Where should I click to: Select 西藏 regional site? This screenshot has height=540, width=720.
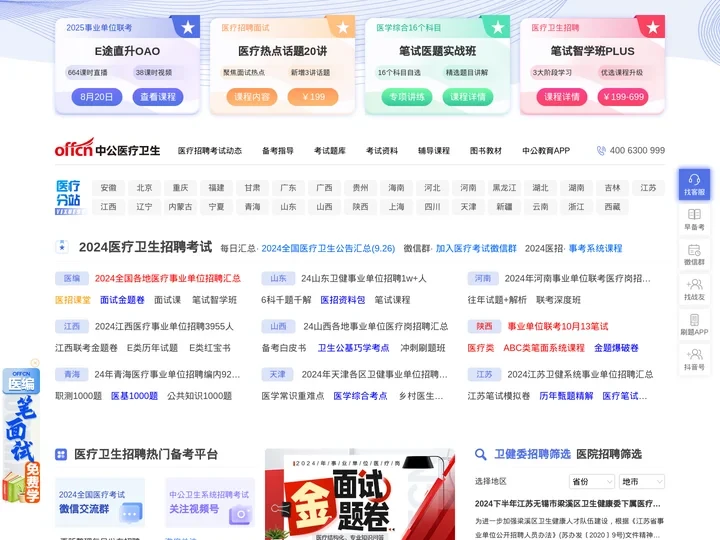[x=612, y=207]
